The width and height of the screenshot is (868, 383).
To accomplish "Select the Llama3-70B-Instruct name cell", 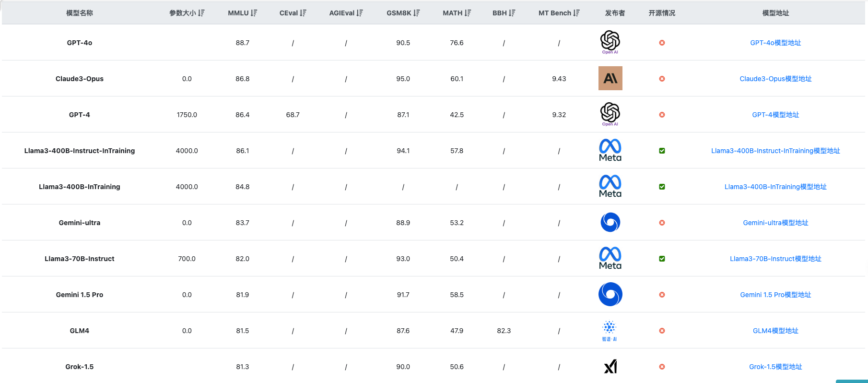I will pos(80,259).
